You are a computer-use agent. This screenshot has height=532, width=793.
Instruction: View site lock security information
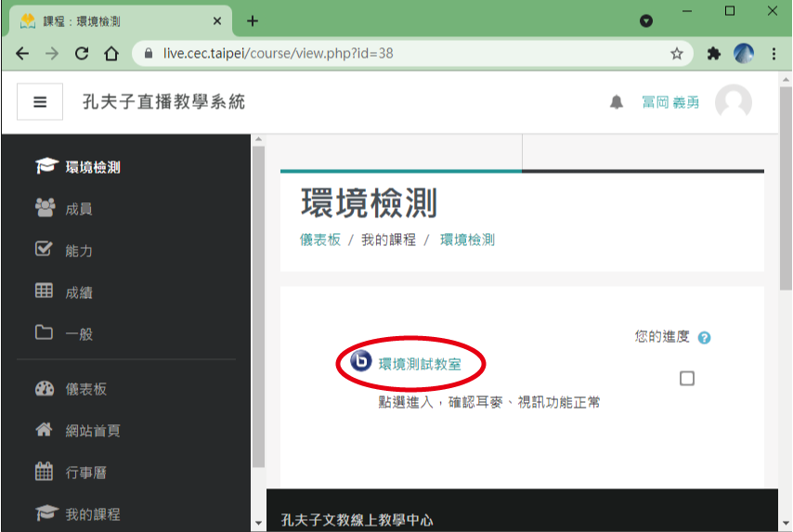pos(149,53)
